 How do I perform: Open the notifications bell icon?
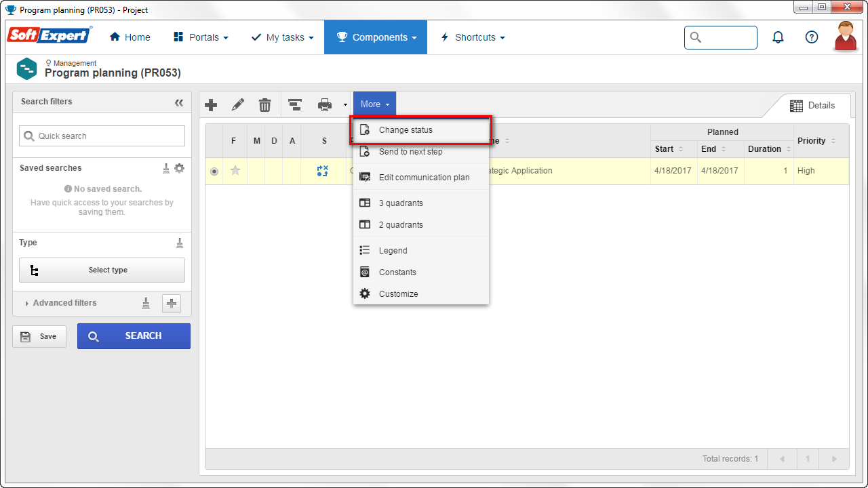pos(778,37)
